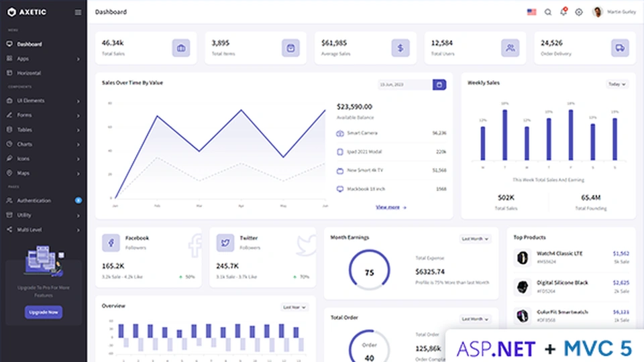Open the Last Year dropdown in Overview

[294, 307]
